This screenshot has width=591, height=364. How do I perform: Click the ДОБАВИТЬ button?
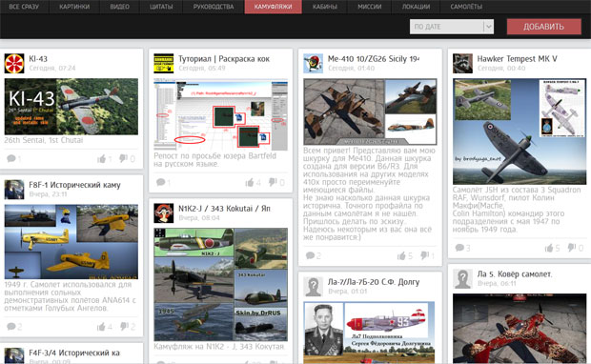[543, 27]
